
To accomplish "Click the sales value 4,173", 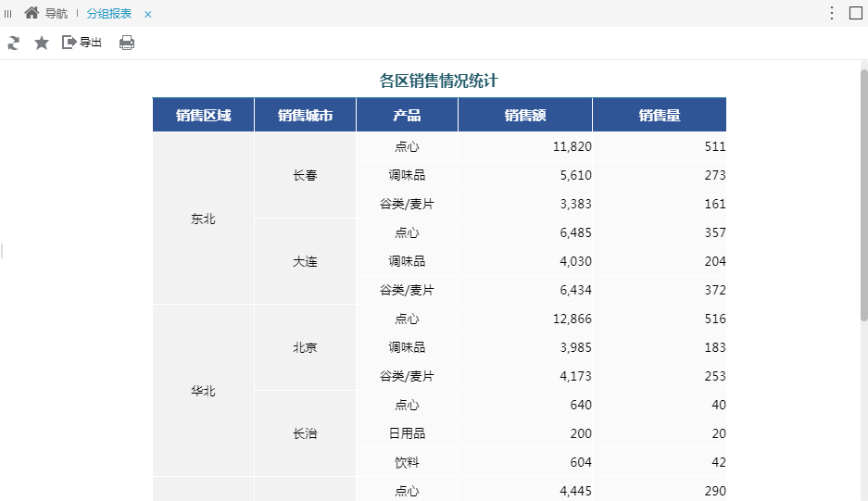I will coord(575,376).
